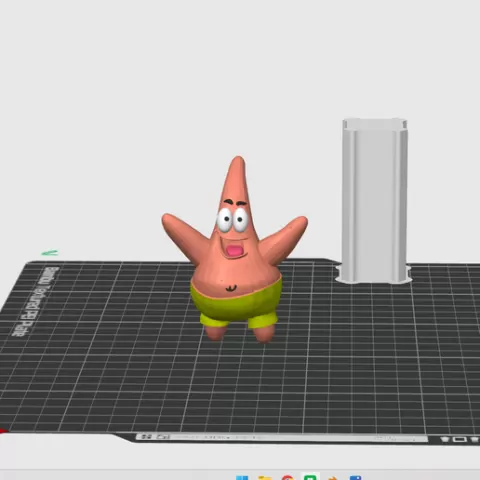This screenshot has height=480, width=480.
Task: Open File Explorer from the taskbar
Action: click(x=265, y=477)
